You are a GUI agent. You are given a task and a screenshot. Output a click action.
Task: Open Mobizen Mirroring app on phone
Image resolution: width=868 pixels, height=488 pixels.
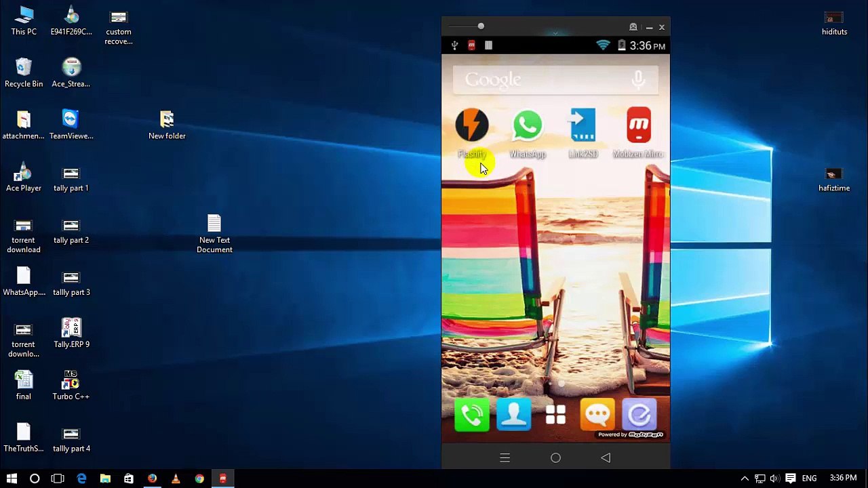pos(638,125)
